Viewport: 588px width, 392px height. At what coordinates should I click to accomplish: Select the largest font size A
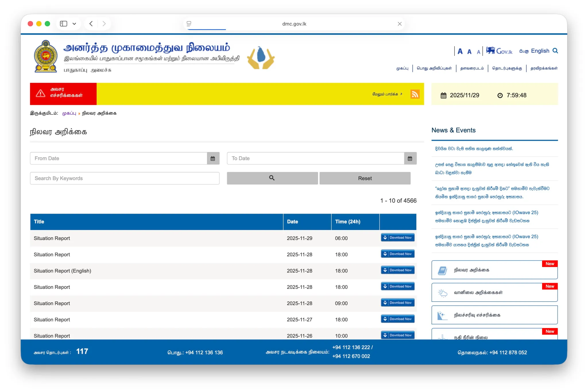click(460, 51)
